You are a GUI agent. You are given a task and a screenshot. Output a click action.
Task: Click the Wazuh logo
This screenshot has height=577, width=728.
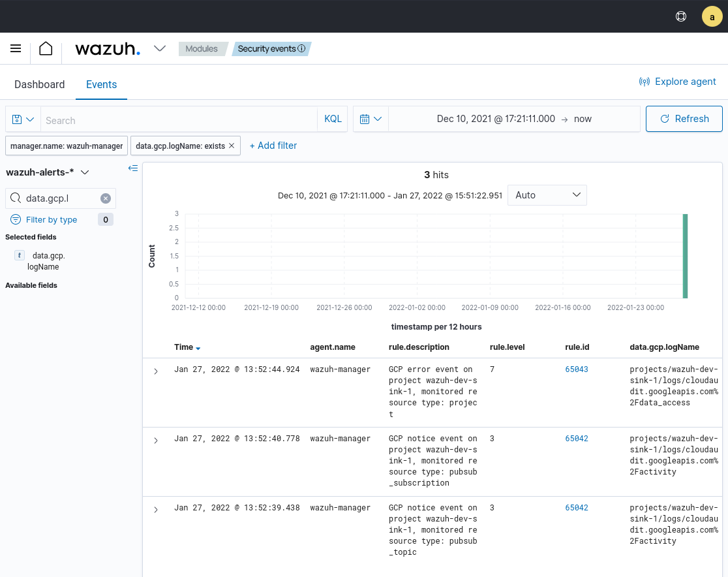(108, 49)
